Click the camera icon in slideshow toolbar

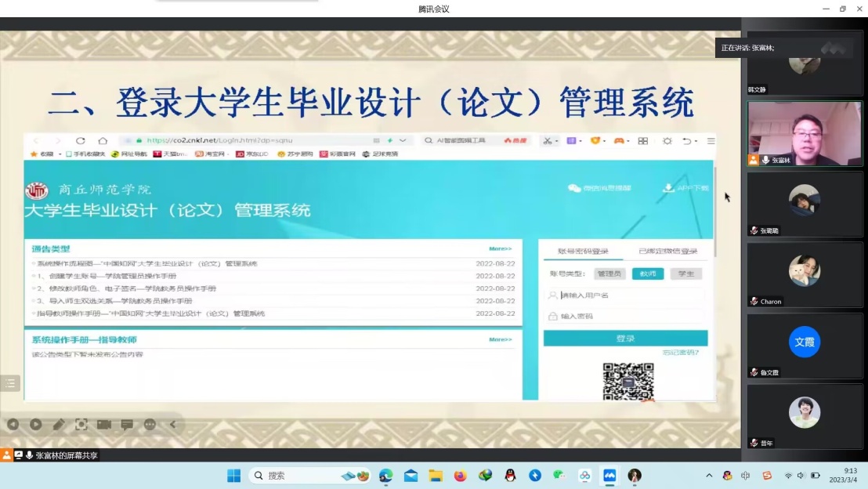pyautogui.click(x=104, y=425)
